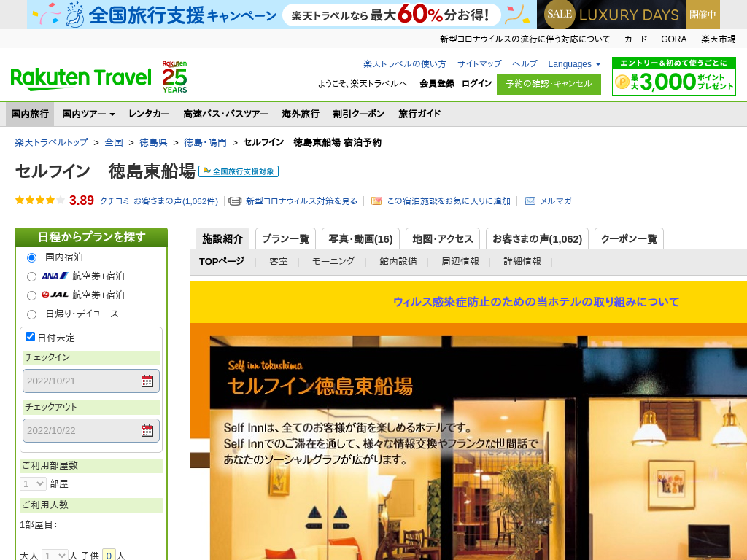Select 高速バス・バスツアー in the navigation bar
Viewport: 747px width, 560px height.
click(226, 114)
